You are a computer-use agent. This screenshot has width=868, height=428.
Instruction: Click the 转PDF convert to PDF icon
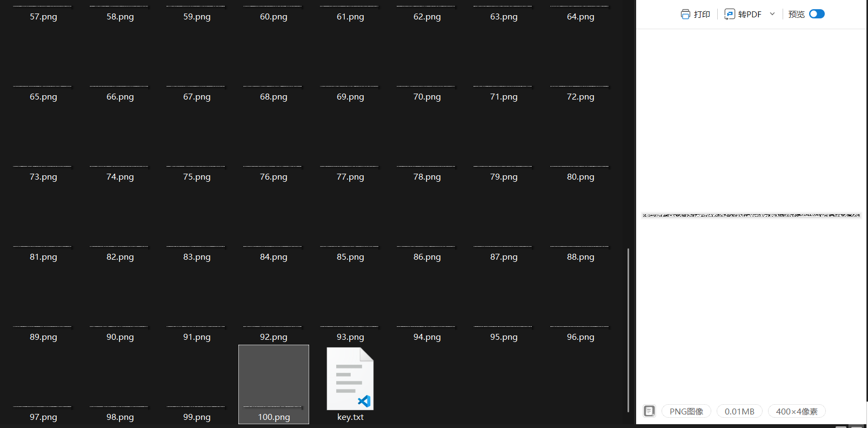point(730,14)
